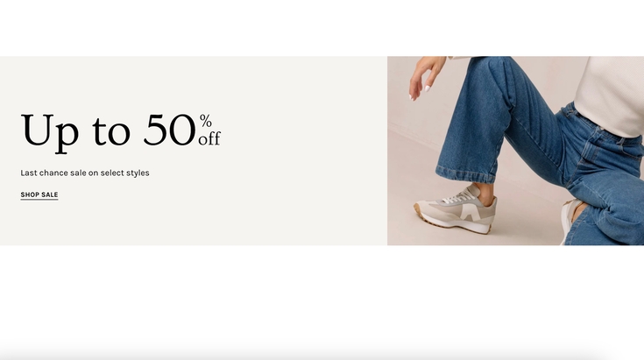Click the frayed jeans hem
Screen dimensions: 644x360
coord(466,175)
